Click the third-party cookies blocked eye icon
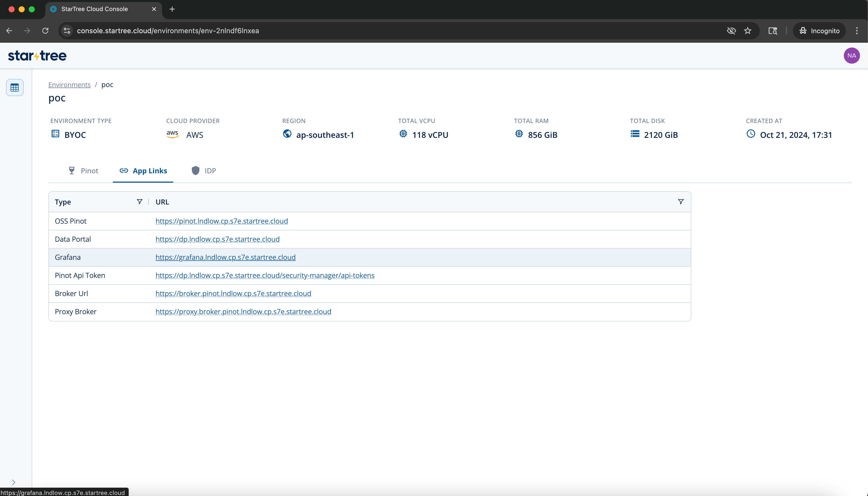This screenshot has height=496, width=868. [x=731, y=31]
